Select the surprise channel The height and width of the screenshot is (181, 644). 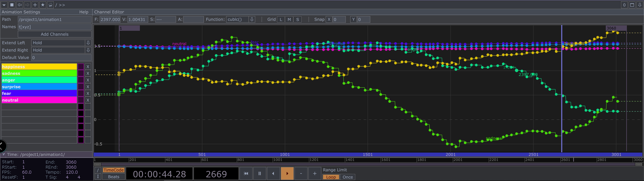[39, 87]
